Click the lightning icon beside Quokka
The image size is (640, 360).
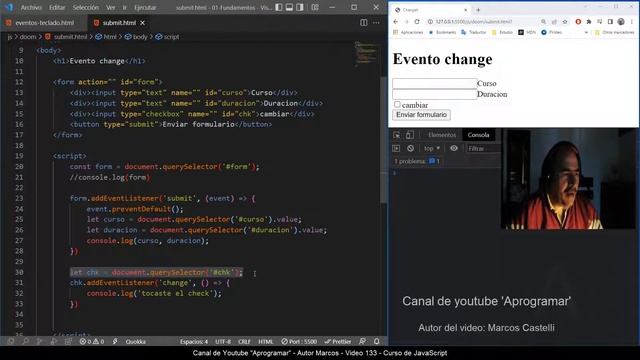(115, 341)
